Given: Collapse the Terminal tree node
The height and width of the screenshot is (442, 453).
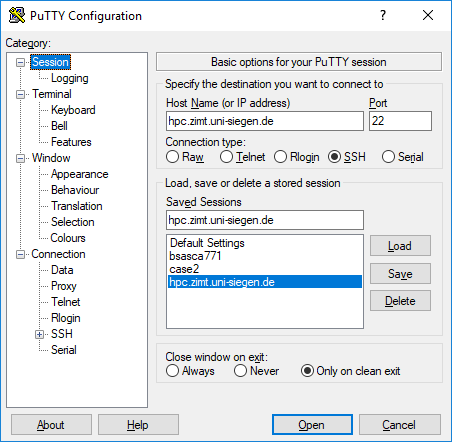Looking at the screenshot, I should pos(20,95).
